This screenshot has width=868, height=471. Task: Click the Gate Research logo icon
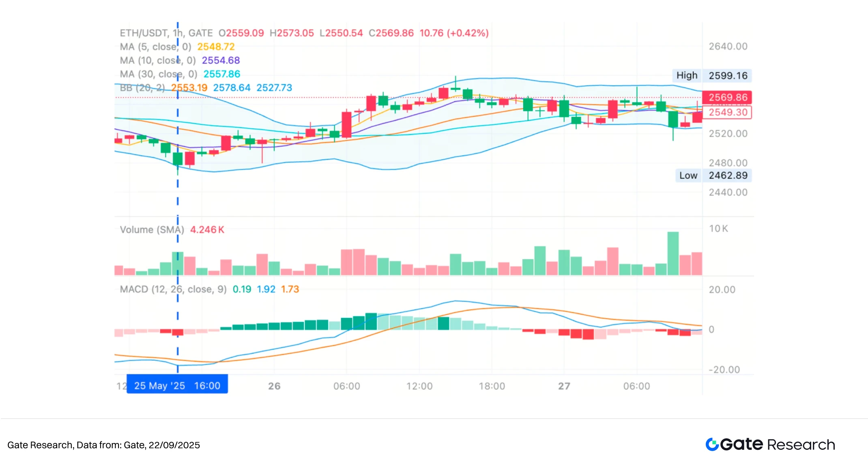coord(712,445)
